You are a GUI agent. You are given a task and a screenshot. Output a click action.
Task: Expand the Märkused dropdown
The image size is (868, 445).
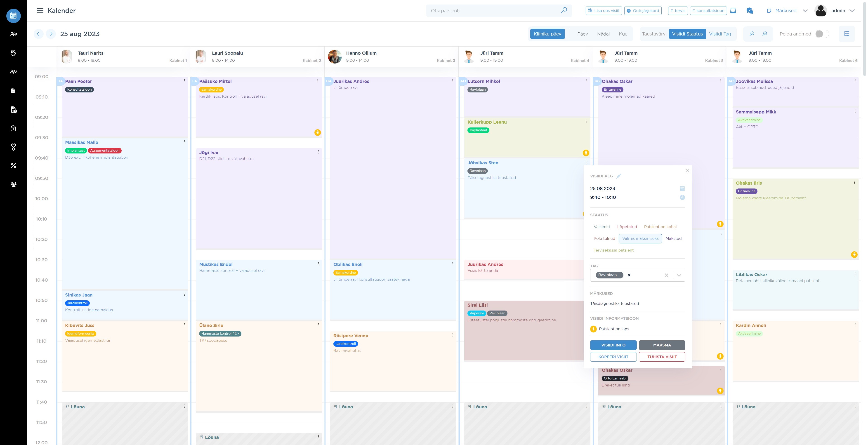(805, 11)
